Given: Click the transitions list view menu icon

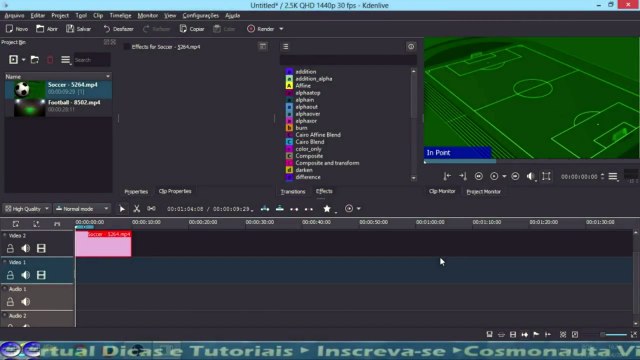Looking at the screenshot, I should [285, 47].
